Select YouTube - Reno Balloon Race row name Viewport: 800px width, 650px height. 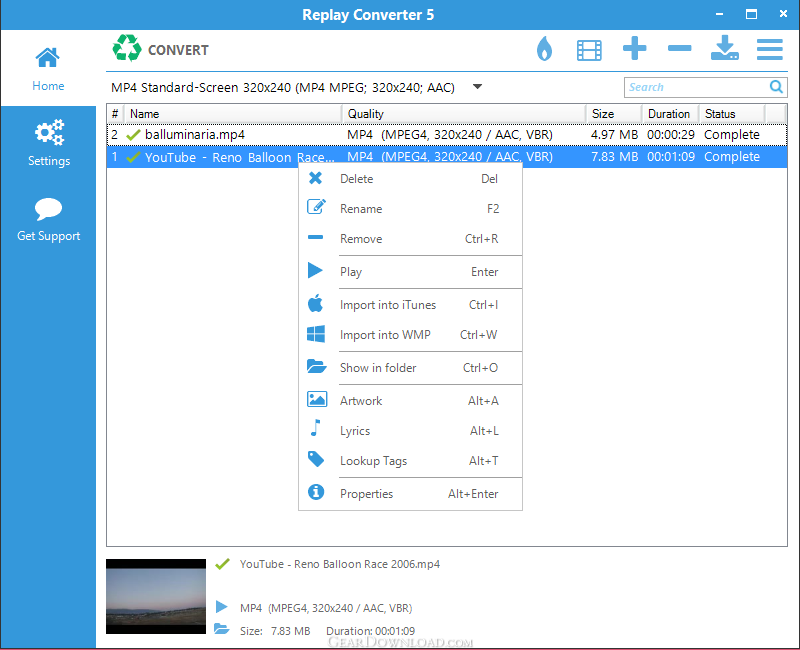[240, 157]
